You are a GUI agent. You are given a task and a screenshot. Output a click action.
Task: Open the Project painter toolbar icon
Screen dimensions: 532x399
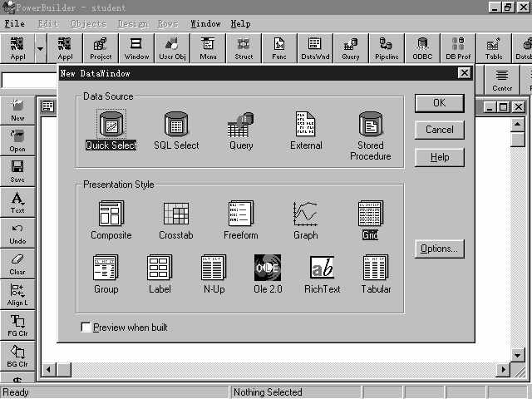pyautogui.click(x=101, y=48)
